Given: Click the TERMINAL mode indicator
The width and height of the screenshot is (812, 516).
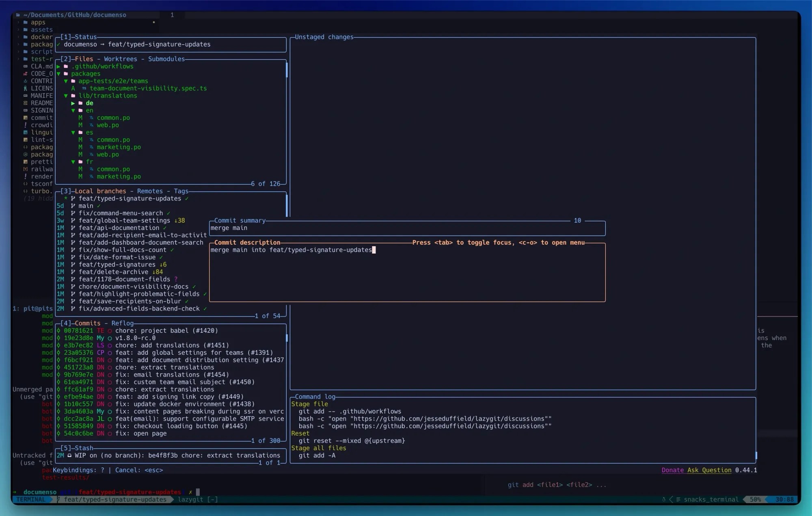Looking at the screenshot, I should [x=32, y=499].
